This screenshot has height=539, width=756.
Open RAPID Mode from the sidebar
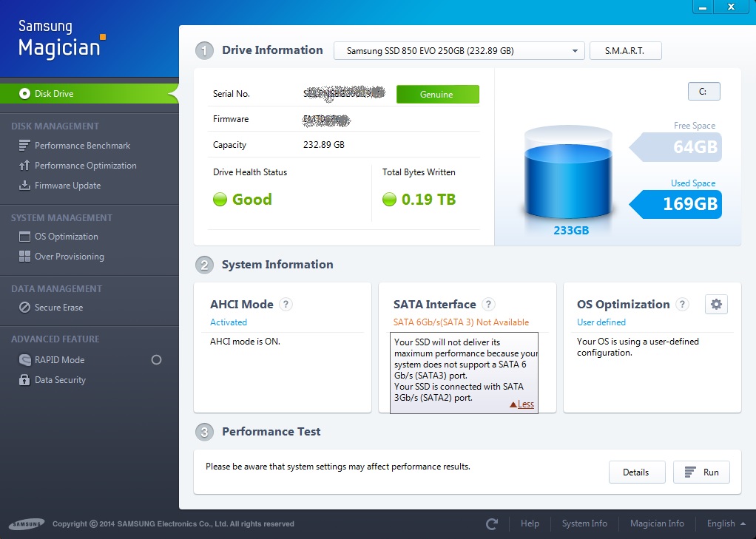59,360
